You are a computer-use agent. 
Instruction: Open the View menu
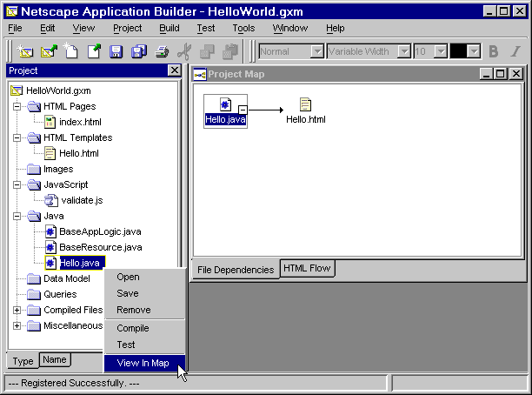point(83,28)
